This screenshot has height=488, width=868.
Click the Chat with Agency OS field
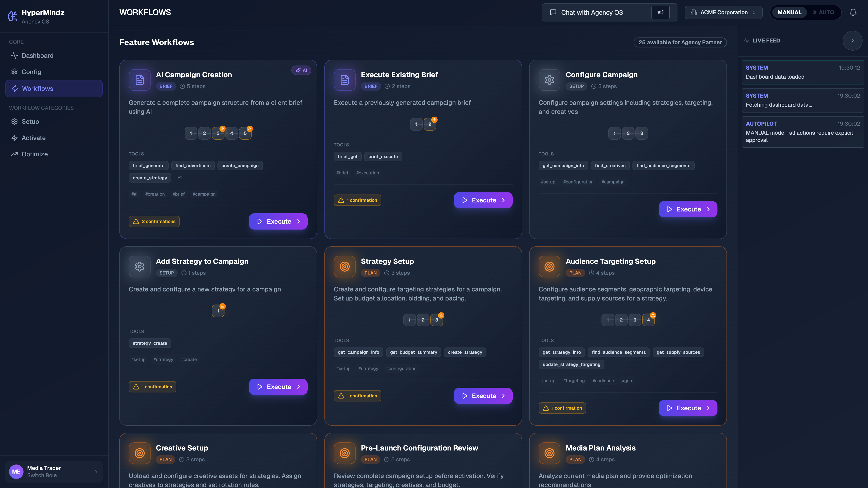click(x=600, y=12)
